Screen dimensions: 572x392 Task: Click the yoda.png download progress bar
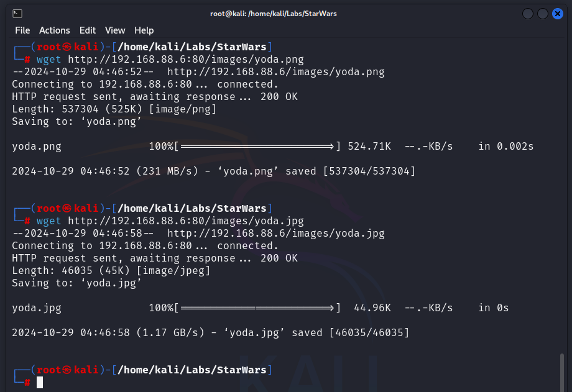click(x=257, y=147)
